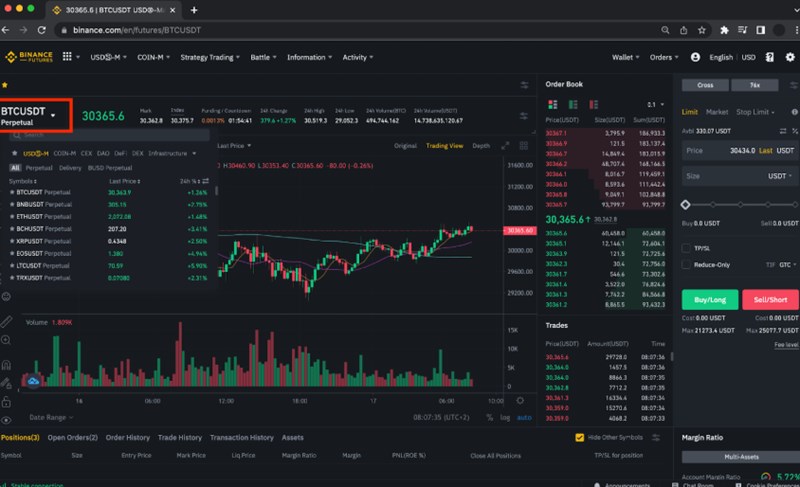The height and width of the screenshot is (487, 800).
Task: Switch to the Open Orders(2) tab
Action: (x=71, y=437)
